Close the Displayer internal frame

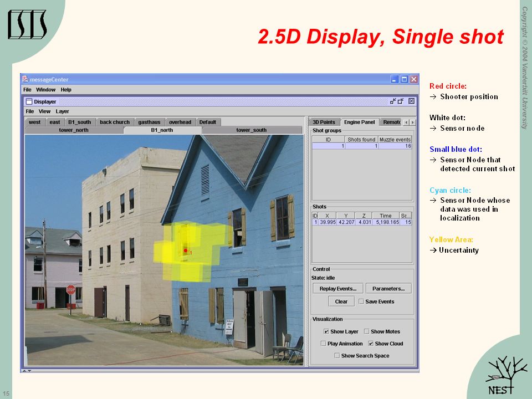(x=411, y=101)
